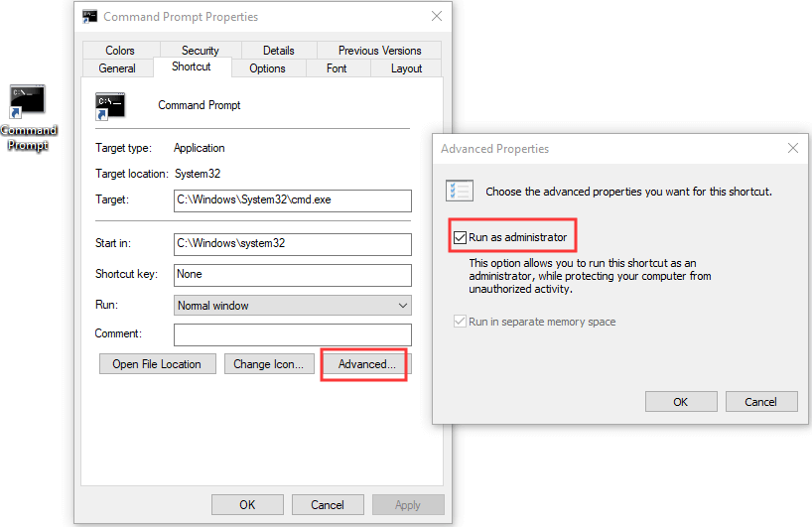Click the Change Icon... button
Screen dimensions: 812x527
[269, 364]
